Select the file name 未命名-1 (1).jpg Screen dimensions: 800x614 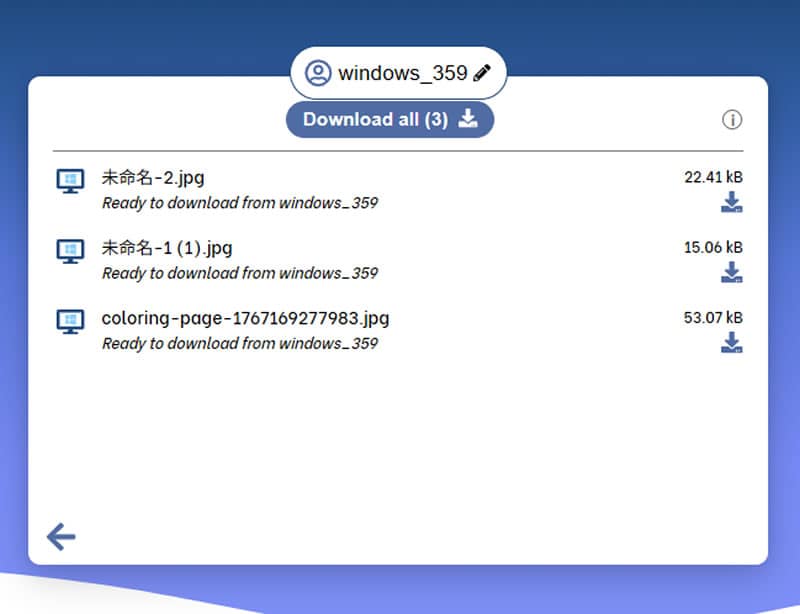pos(167,248)
